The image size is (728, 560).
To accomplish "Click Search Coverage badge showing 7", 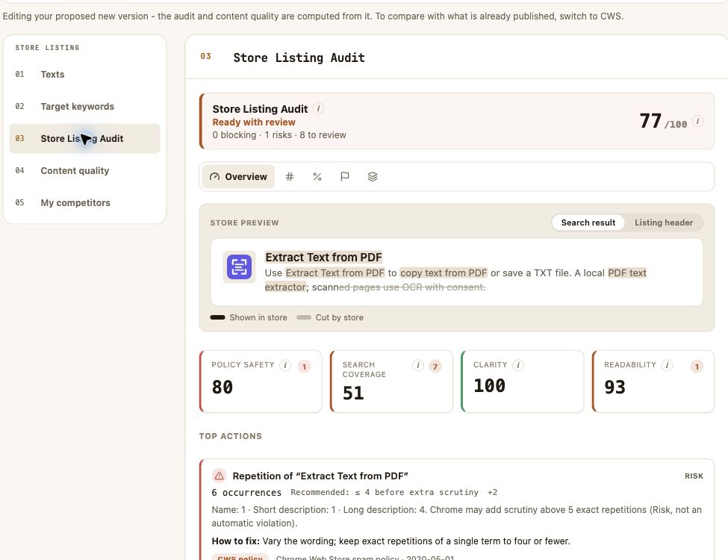I will pyautogui.click(x=435, y=367).
